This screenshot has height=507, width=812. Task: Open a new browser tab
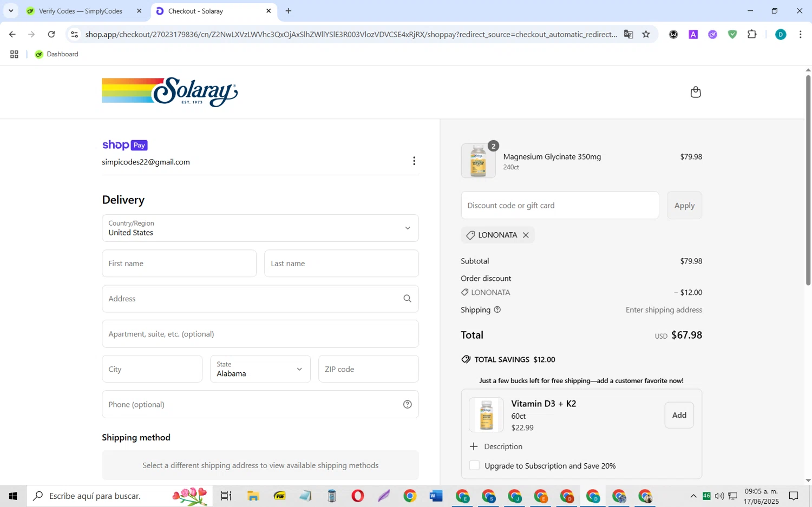coord(289,11)
